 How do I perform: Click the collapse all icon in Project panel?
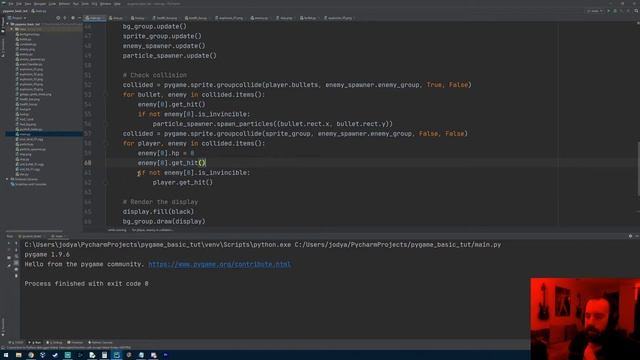point(65,18)
